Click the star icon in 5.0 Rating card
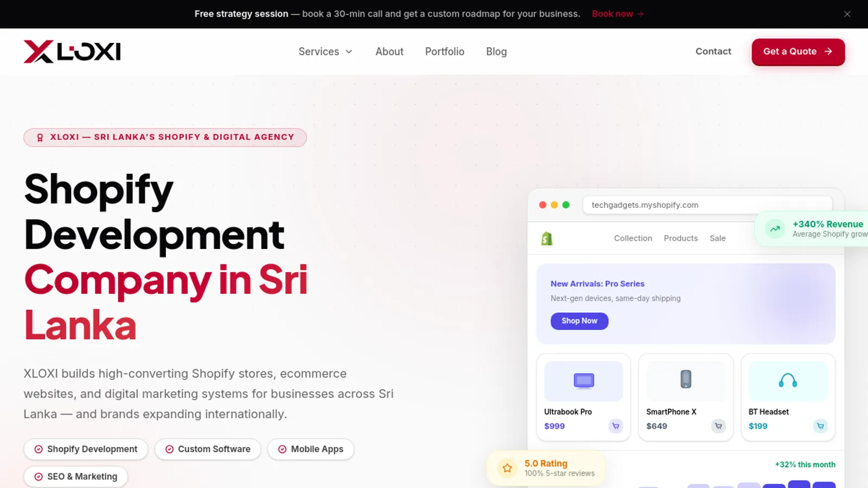This screenshot has height=488, width=868. 507,468
